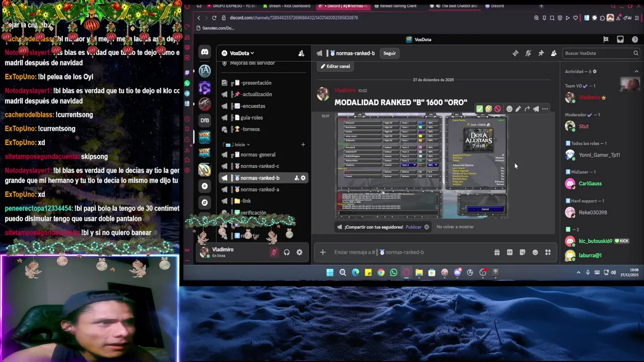
Task: Open the more options dots on message
Action: (545, 109)
